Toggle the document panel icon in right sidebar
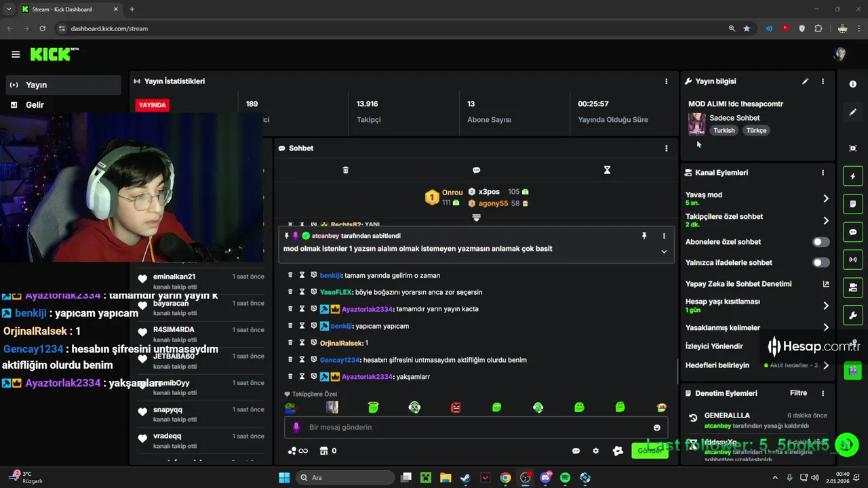868x488 pixels. pos(852,203)
